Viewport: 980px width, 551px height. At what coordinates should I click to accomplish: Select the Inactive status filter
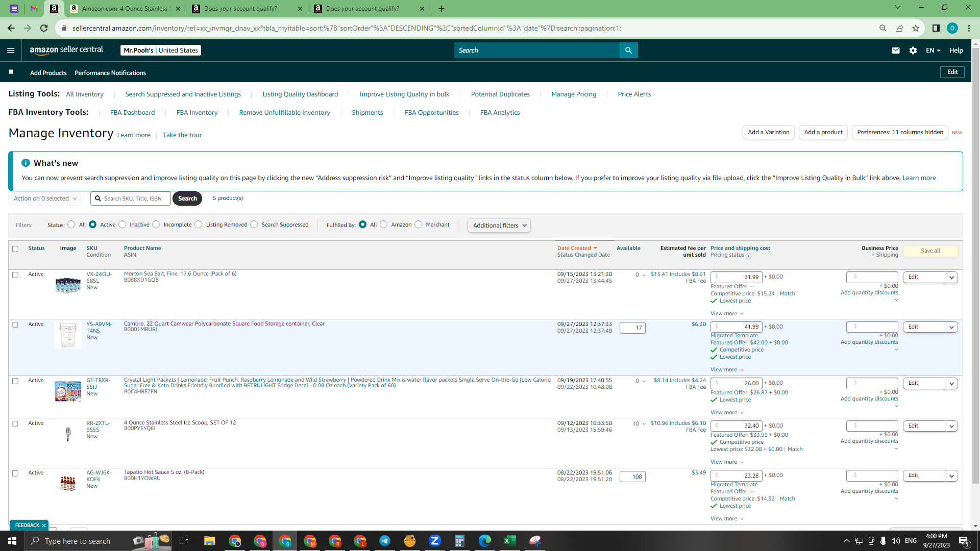pos(122,224)
